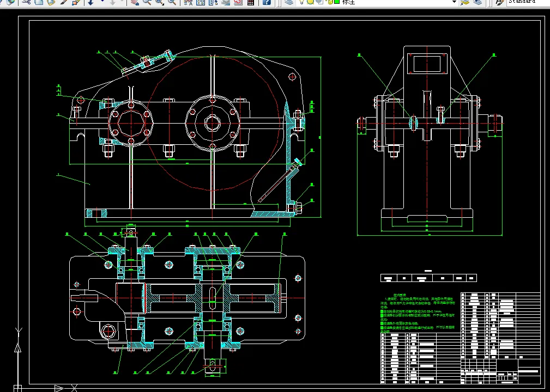Activate the Pan hand tool
The image size is (550, 392).
point(134,2)
